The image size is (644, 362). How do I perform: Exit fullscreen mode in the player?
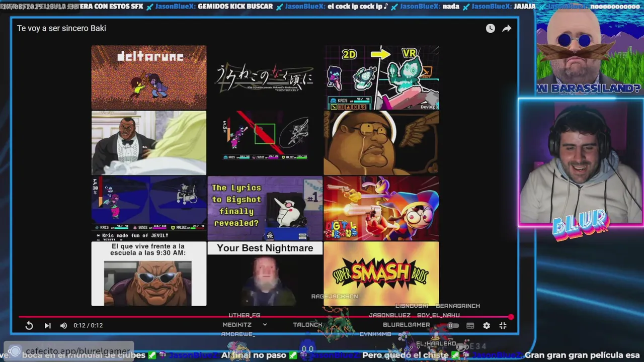503,326
